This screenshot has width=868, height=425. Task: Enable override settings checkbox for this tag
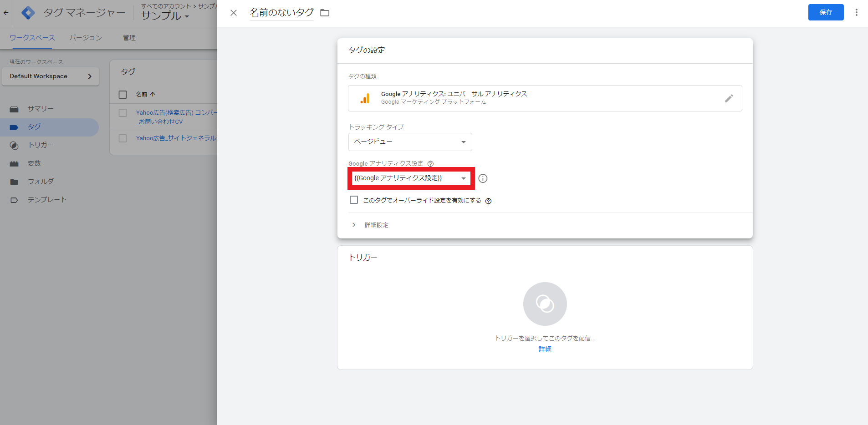click(354, 200)
